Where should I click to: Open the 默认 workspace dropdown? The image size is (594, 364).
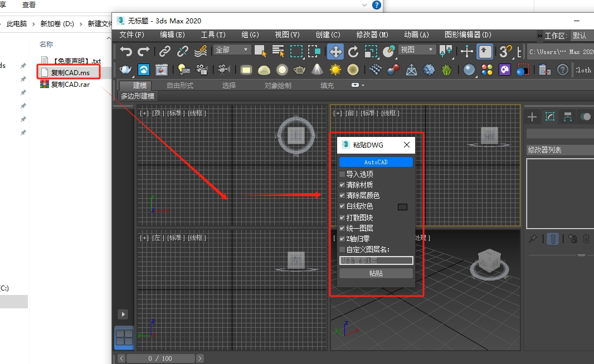point(583,36)
